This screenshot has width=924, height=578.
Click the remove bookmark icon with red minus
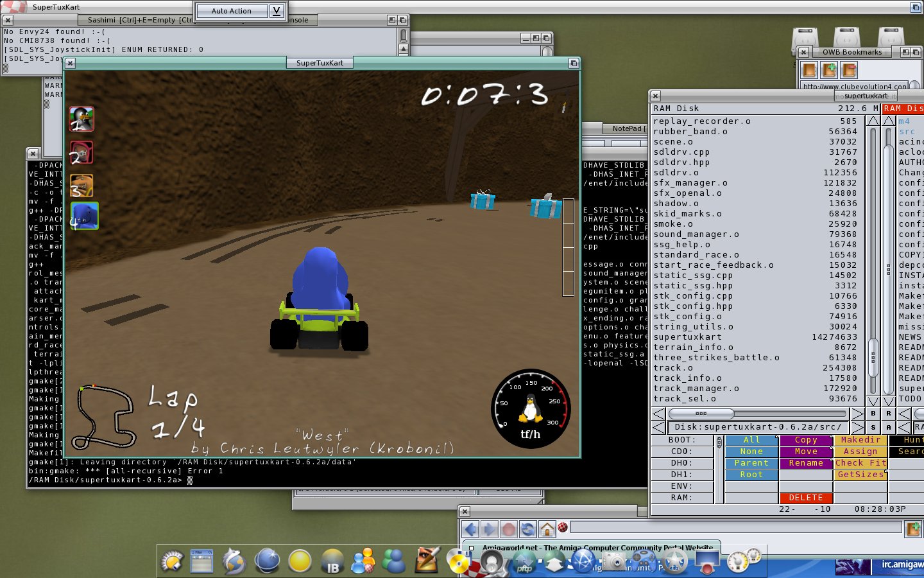click(x=849, y=69)
